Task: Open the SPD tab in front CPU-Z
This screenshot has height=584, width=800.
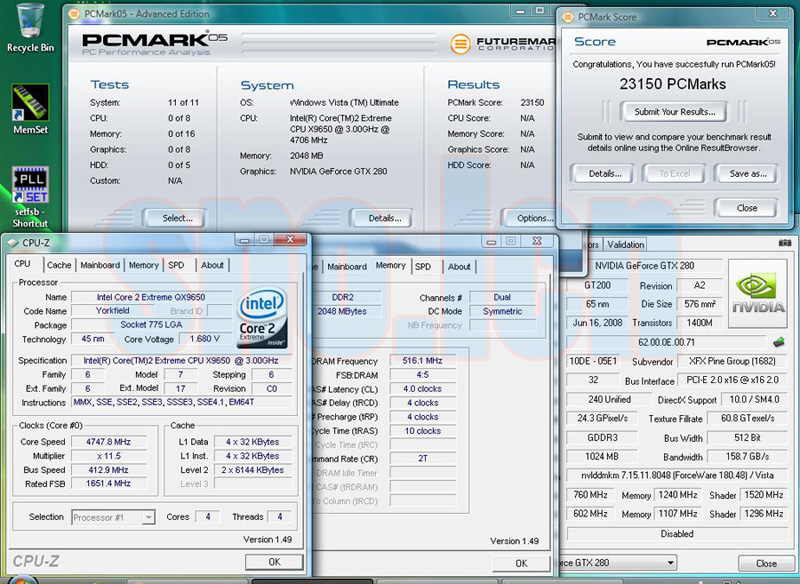Action: (176, 265)
